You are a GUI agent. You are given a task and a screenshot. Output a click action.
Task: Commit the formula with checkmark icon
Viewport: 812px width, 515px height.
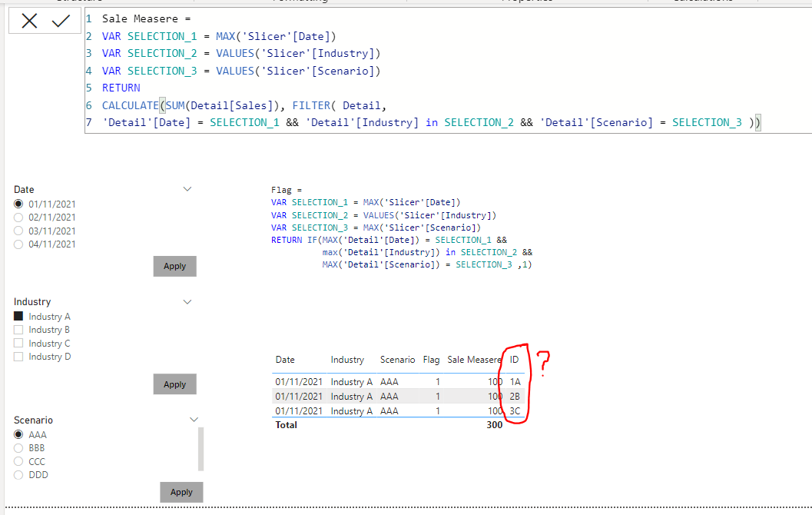(61, 21)
